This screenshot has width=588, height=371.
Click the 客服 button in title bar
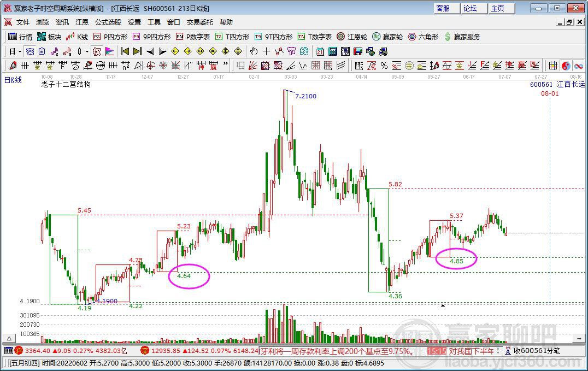446,8
